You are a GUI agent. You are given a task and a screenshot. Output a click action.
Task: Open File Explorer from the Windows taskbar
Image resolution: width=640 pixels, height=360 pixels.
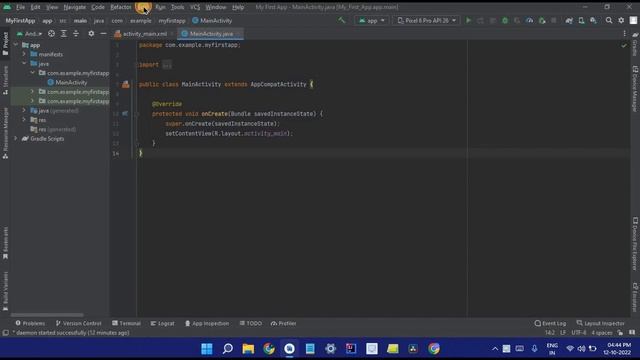(x=248, y=349)
